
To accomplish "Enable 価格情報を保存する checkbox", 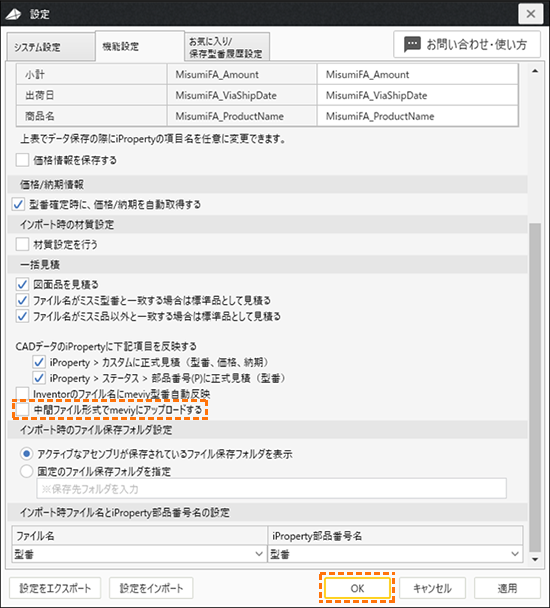I will (x=22, y=160).
